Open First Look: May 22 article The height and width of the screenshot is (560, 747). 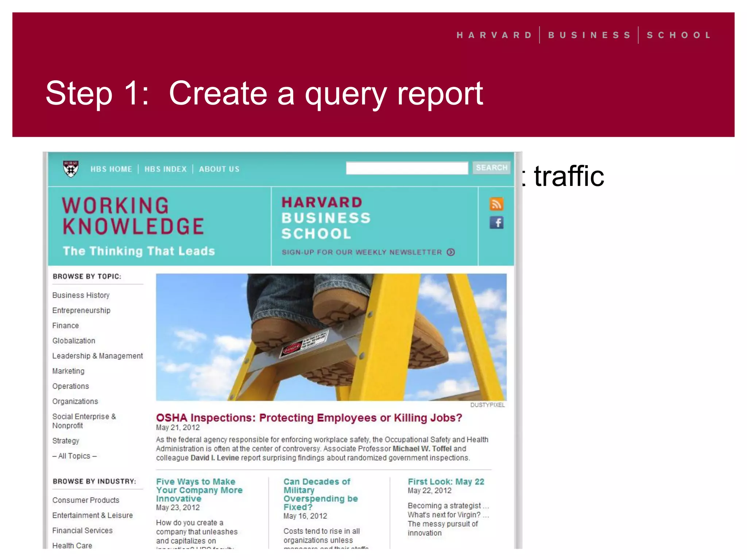point(446,482)
